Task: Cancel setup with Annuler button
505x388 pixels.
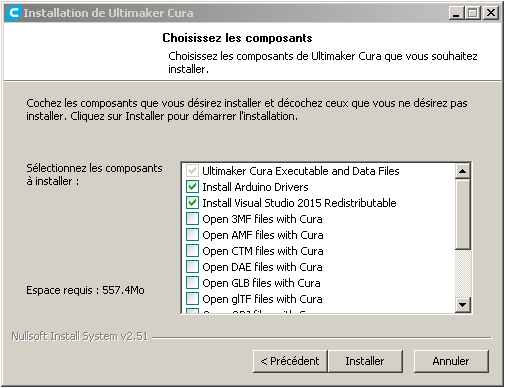Action: coord(451,361)
